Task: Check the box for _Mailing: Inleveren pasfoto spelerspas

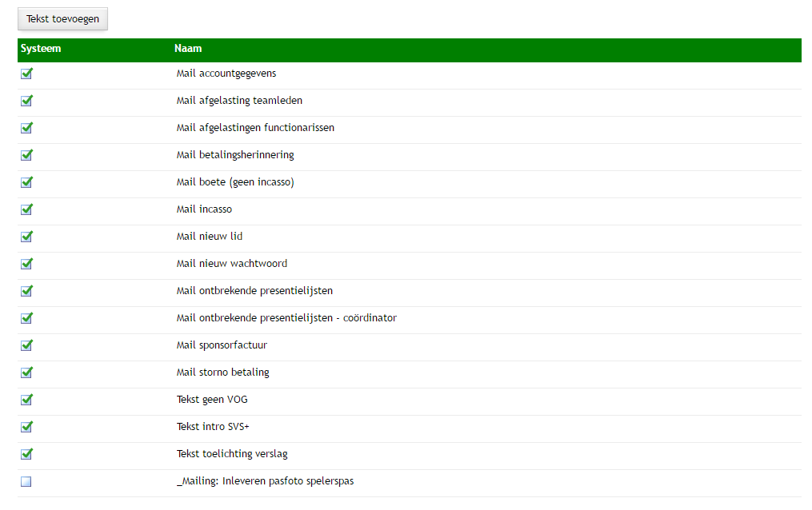Action: pos(26,481)
